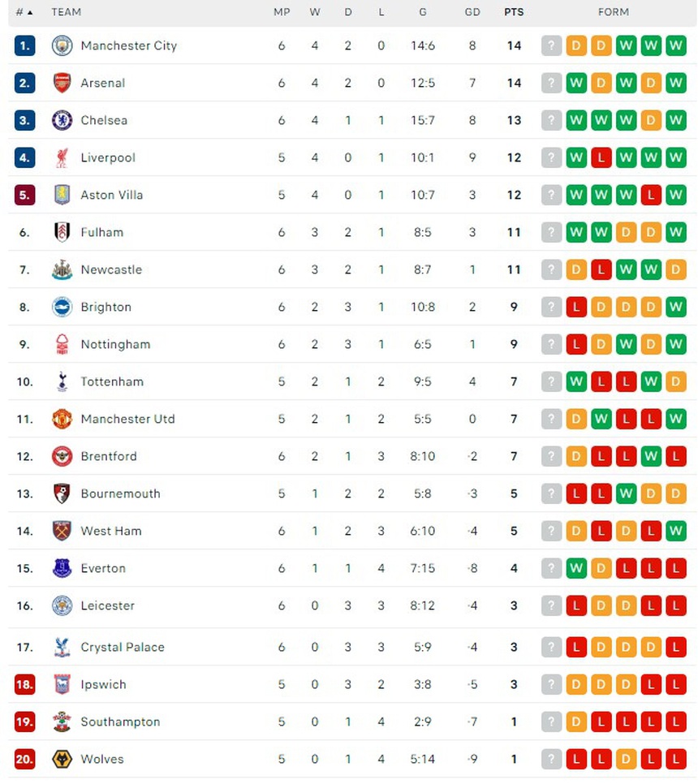Sort standings by GD column header
The width and height of the screenshot is (698, 784).
472,12
